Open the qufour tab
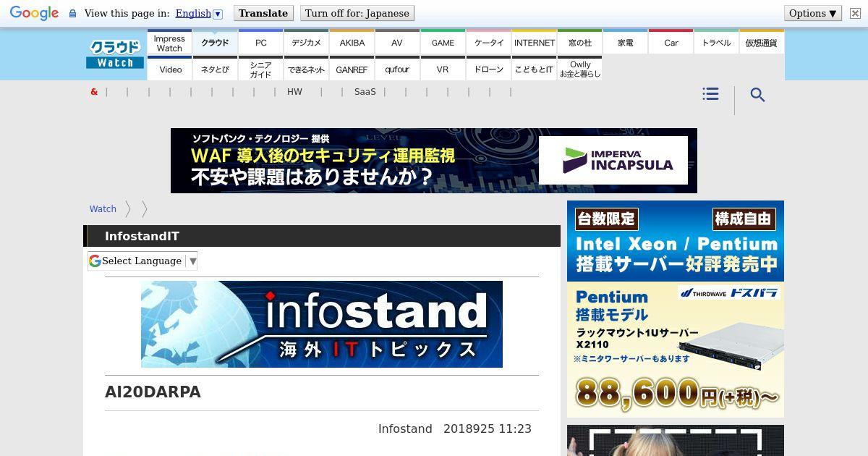 (397, 69)
